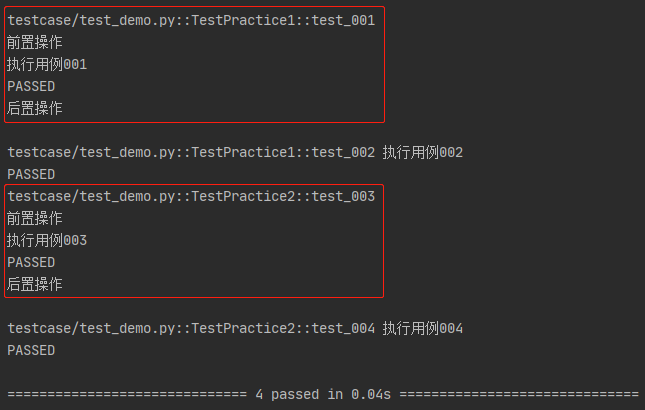The height and width of the screenshot is (410, 645).
Task: Click the first 前置操作 output line
Action: 35,42
